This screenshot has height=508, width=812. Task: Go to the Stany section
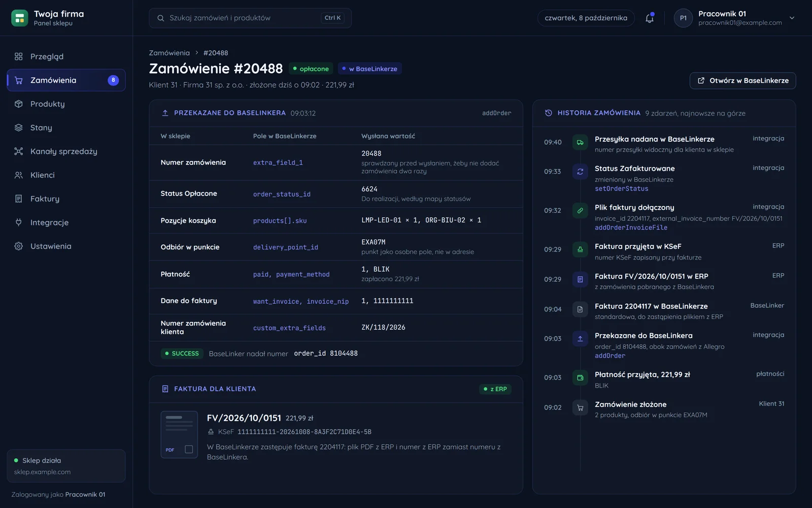(66, 128)
